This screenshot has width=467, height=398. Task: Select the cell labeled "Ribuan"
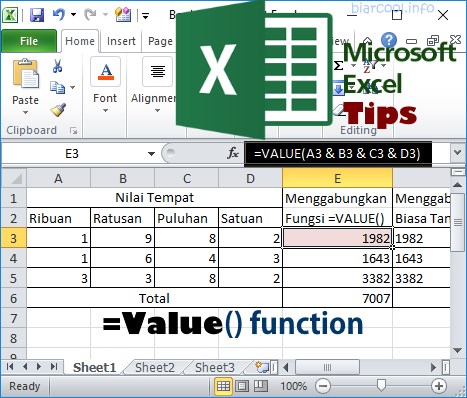pyautogui.click(x=58, y=218)
